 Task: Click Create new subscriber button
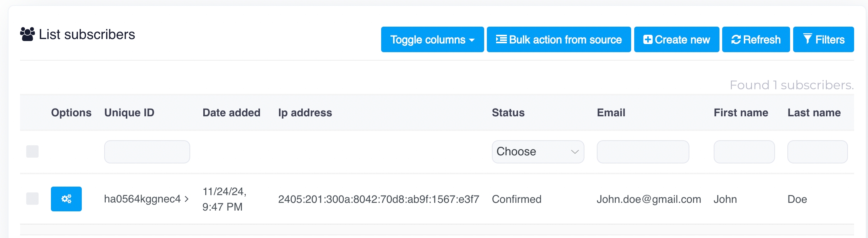click(676, 39)
